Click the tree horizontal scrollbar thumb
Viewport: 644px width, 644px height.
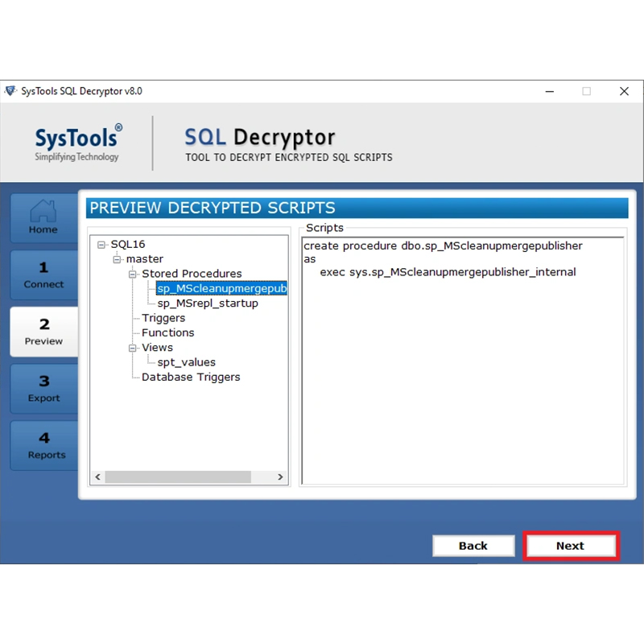(178, 477)
